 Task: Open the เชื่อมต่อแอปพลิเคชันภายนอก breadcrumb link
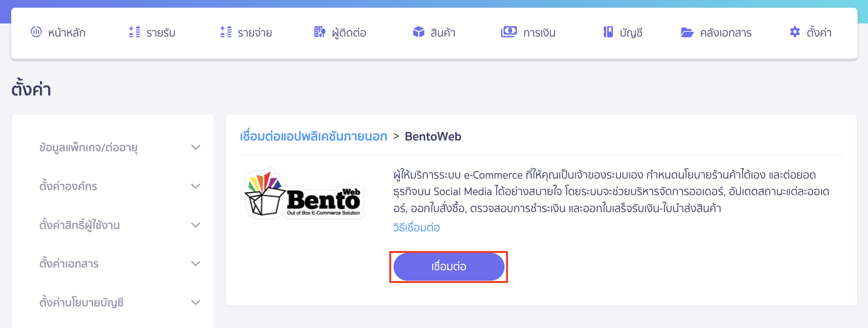coord(313,136)
